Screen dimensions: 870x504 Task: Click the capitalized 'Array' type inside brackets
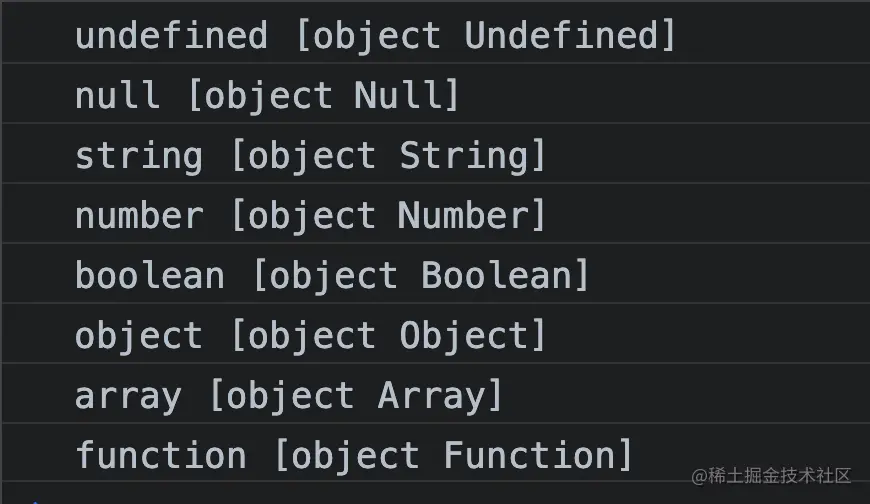click(x=433, y=396)
